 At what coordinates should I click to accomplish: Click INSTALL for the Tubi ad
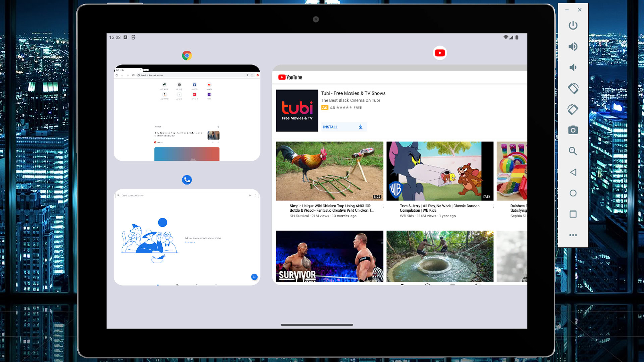coord(343,127)
